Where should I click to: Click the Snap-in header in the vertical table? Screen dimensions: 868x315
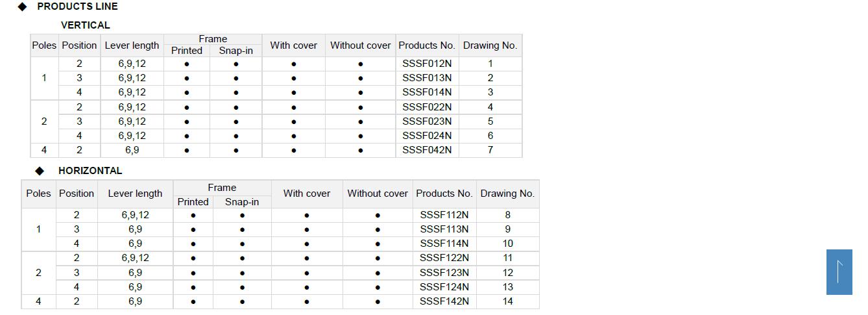point(235,51)
